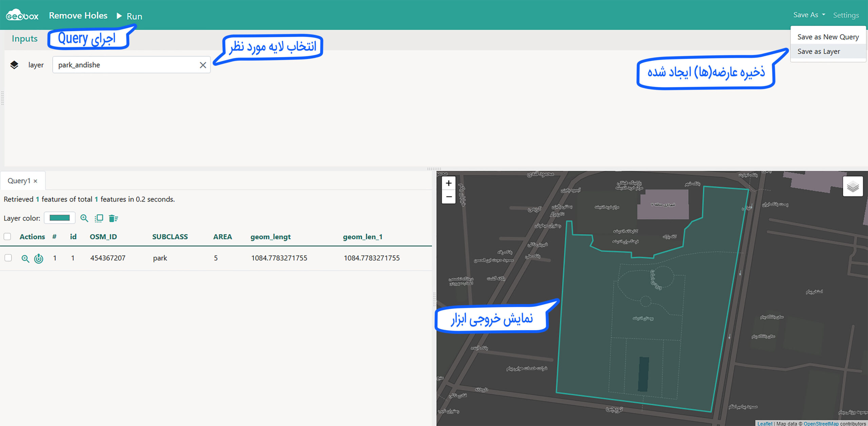Zoom to feature 454367207 magnifier icon
Image resolution: width=868 pixels, height=426 pixels.
25,259
